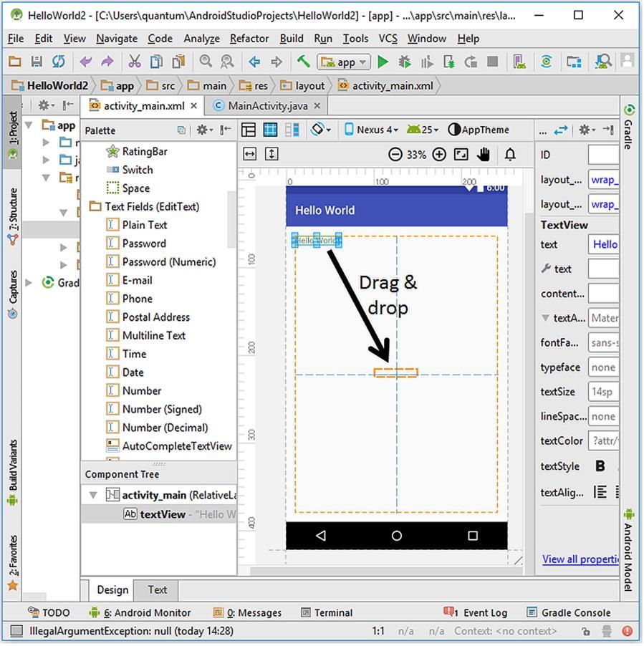Select Plain Text in the Palette
Viewport: 644px width, 646px height.
pos(138,226)
